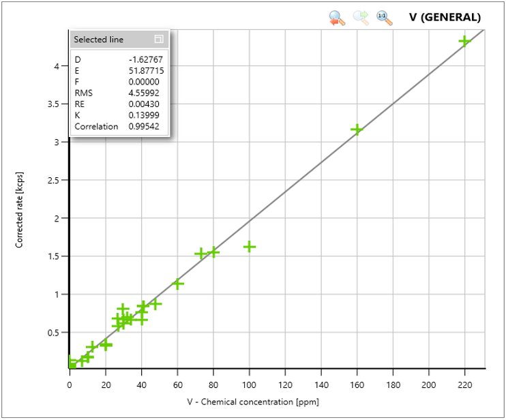Viewport: 506px width, 420px height.
Task: Collapse the Selected line panel
Action: pos(159,40)
